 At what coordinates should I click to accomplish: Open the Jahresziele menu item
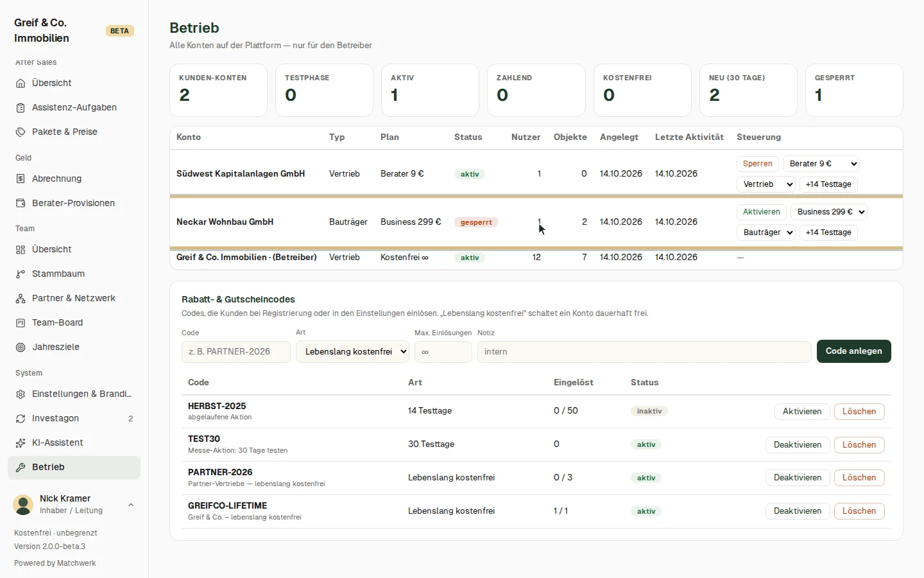pos(74,347)
